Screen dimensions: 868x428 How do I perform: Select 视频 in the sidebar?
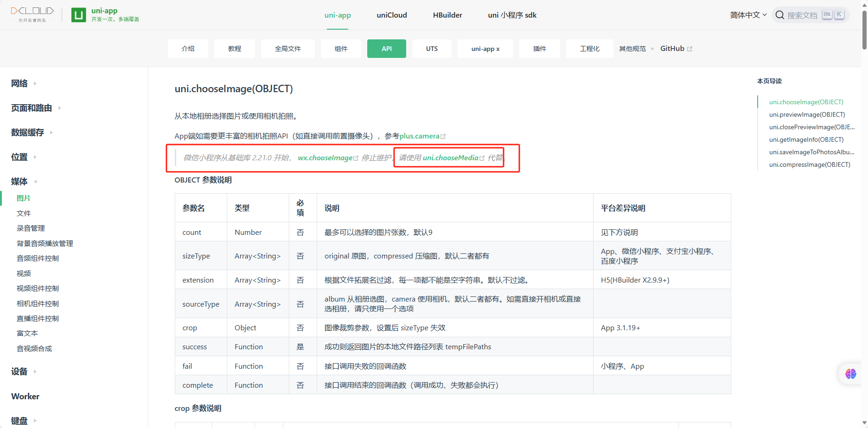tap(24, 273)
